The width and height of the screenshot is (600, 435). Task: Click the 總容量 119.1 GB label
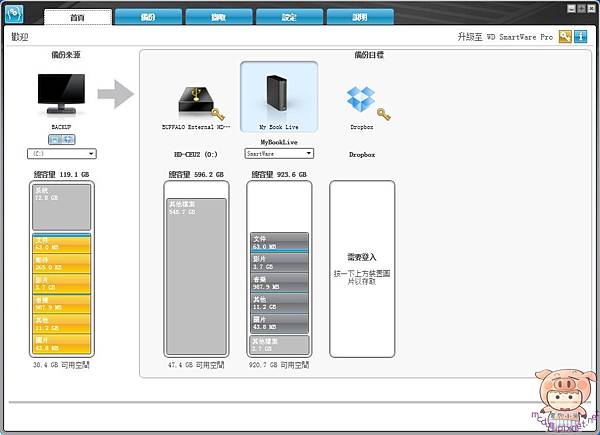coord(61,174)
